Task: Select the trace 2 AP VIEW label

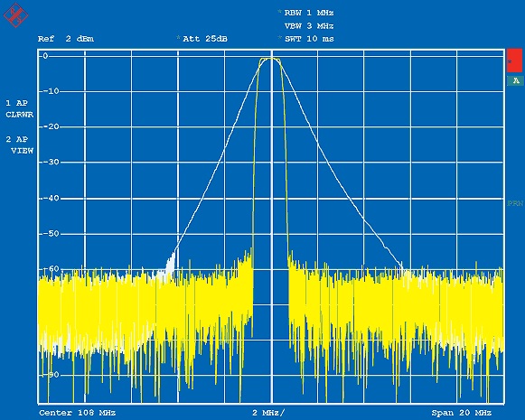Action: pos(19,145)
